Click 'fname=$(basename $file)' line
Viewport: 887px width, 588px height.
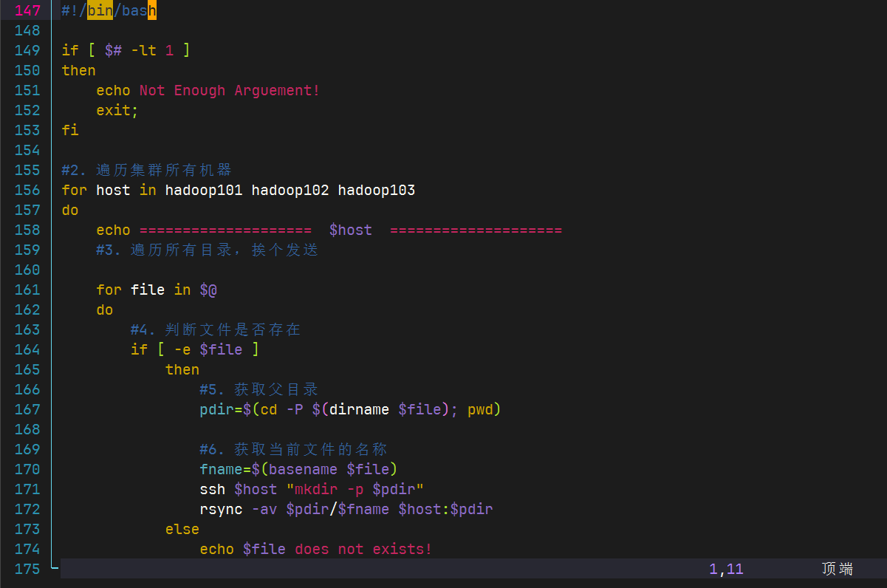[298, 469]
